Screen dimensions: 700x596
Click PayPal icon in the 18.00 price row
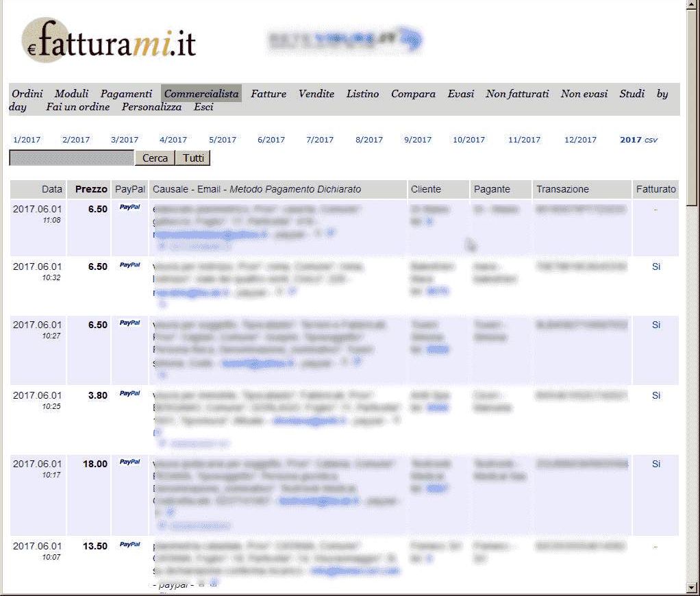(x=129, y=462)
